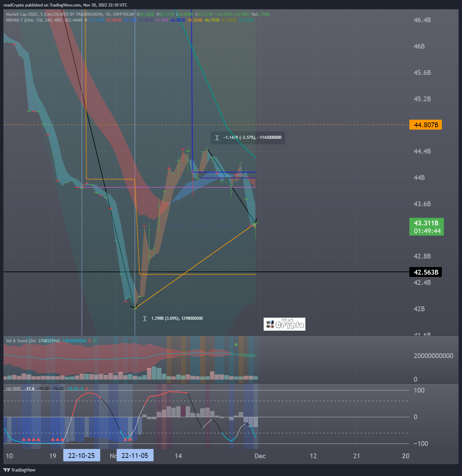Image resolution: width=462 pixels, height=476 pixels.
Task: Click the 45.6B price axis label
Action: click(x=422, y=72)
